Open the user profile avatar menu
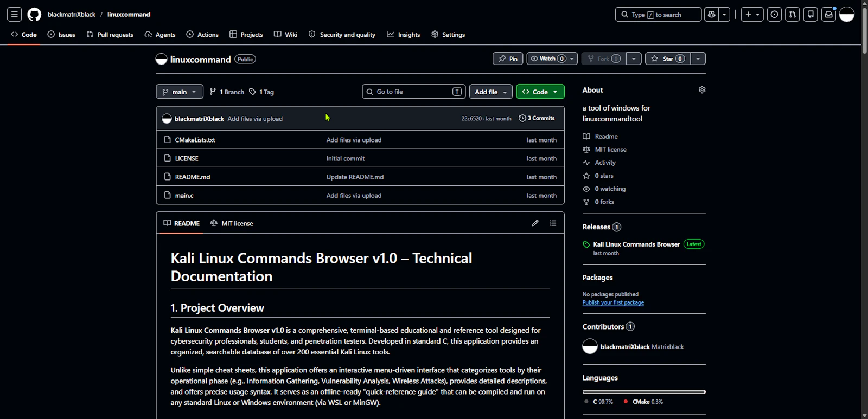Screen dimensions: 868x419 847,15
